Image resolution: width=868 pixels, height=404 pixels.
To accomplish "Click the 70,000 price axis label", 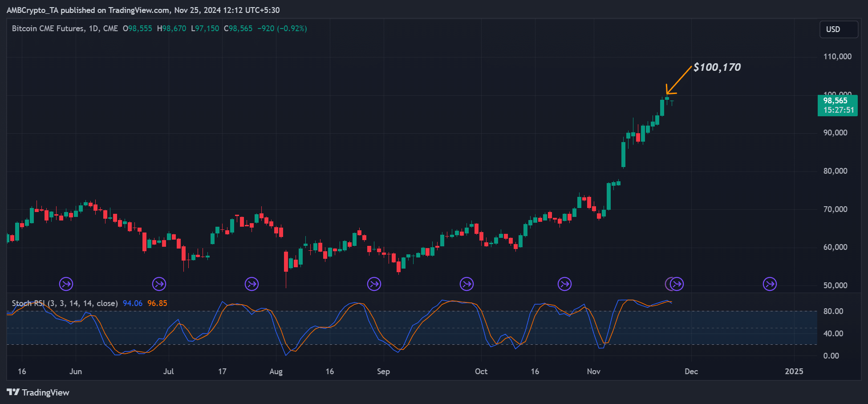I will point(836,209).
